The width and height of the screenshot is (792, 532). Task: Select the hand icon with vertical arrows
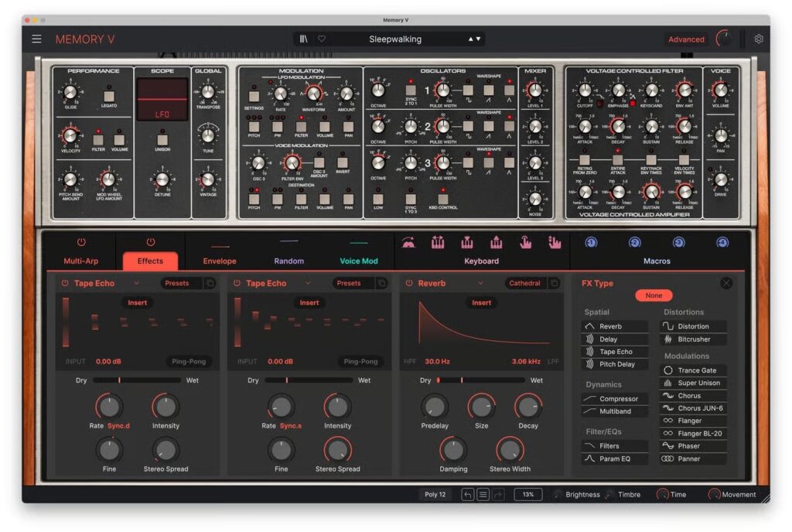coord(555,243)
